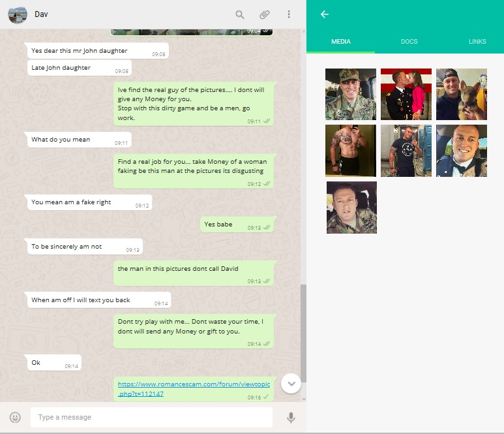This screenshot has height=434, width=504.
Task: Click the scrollbar up arrow
Action: [303, 31]
